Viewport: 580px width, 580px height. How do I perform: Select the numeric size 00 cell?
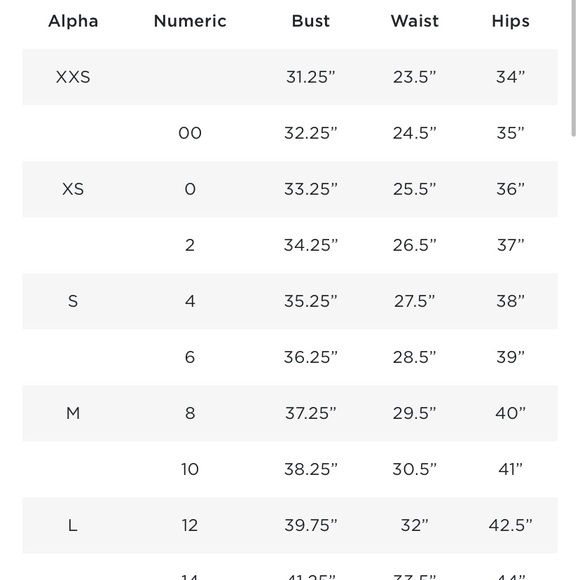click(190, 133)
